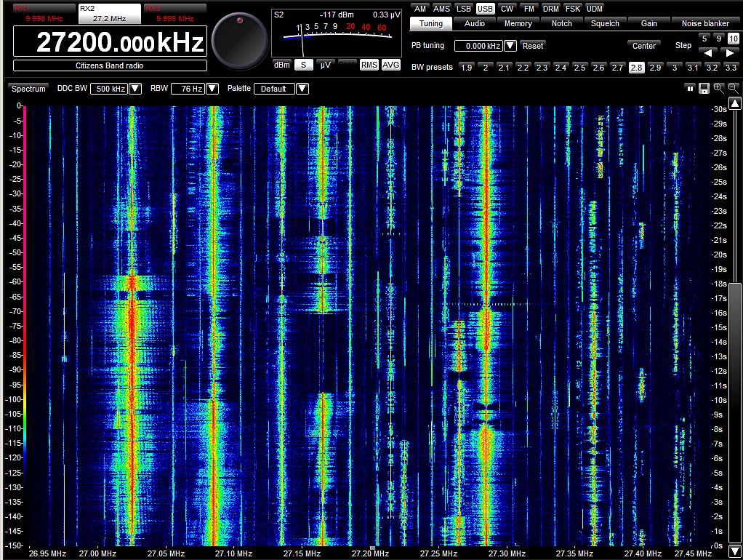Click the 500 kHz DDC BW field
The height and width of the screenshot is (560, 743).
(110, 89)
